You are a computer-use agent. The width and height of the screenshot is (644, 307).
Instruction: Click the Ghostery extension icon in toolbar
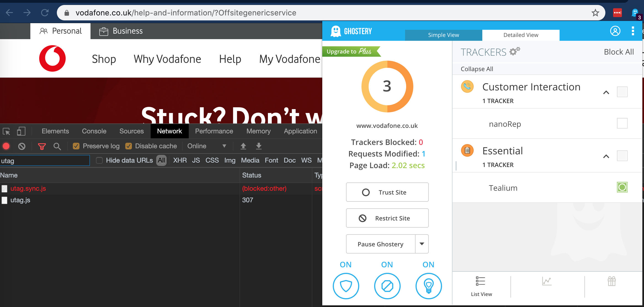635,13
